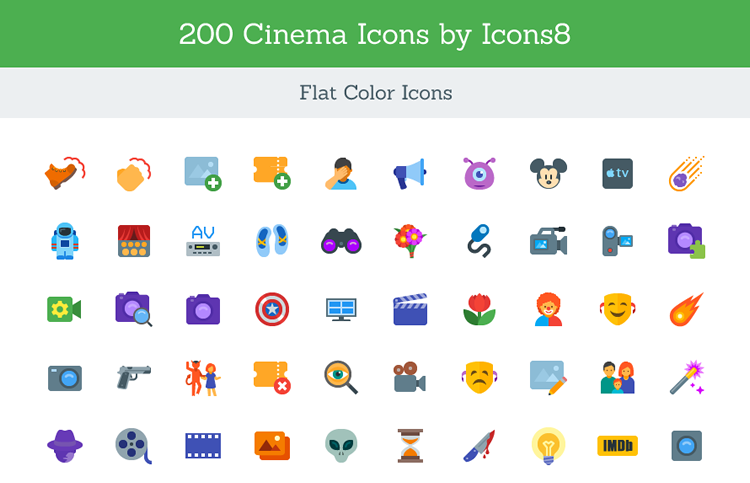The height and width of the screenshot is (483, 750).
Task: Click the 200 Cinema Icons by Icons8 title
Action: (375, 34)
